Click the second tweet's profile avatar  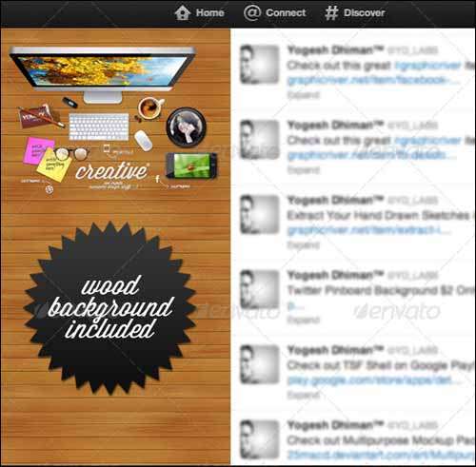click(260, 140)
